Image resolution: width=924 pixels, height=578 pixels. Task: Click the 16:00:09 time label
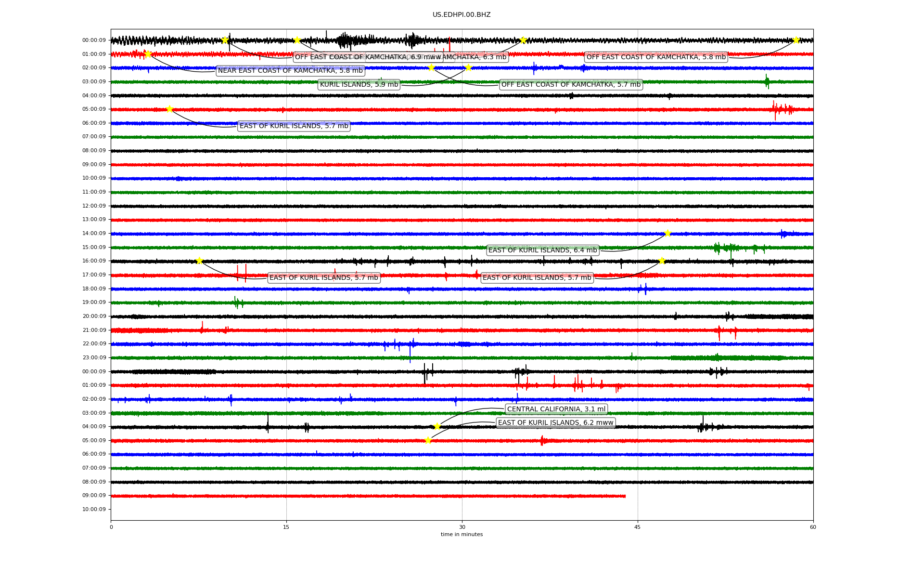94,261
